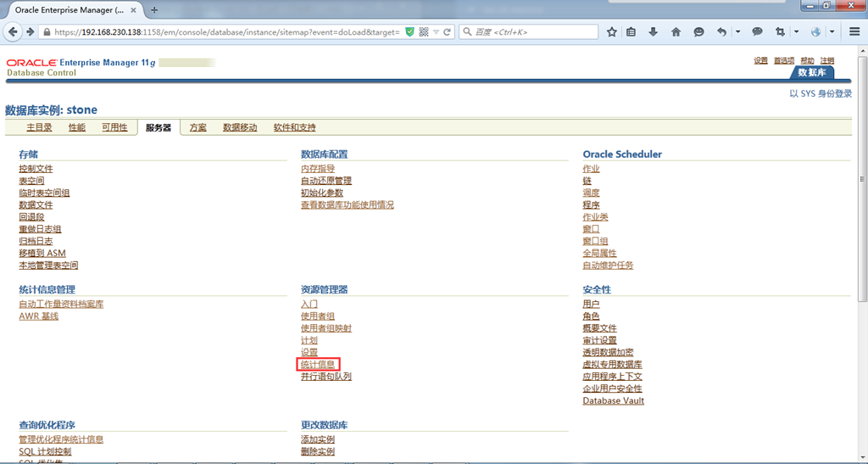
Task: Open the 统计信息 link under 资源管理器
Action: pos(318,365)
